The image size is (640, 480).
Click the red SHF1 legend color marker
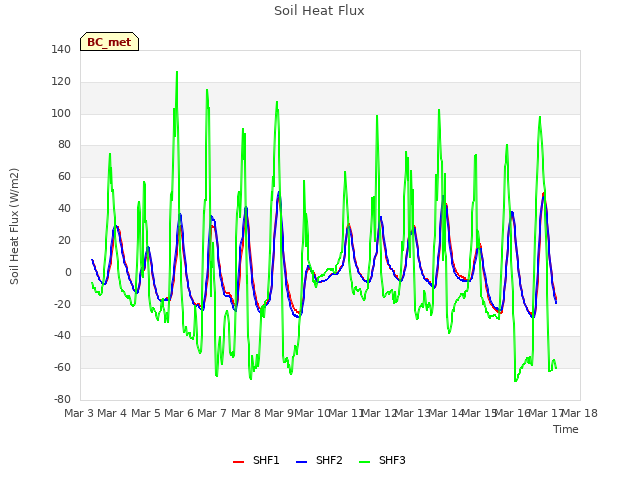(238, 462)
